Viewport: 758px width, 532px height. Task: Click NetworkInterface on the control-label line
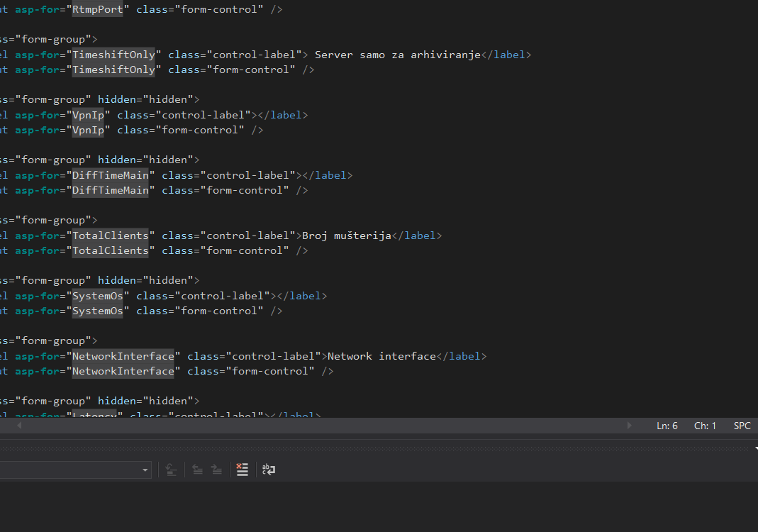[x=123, y=356]
